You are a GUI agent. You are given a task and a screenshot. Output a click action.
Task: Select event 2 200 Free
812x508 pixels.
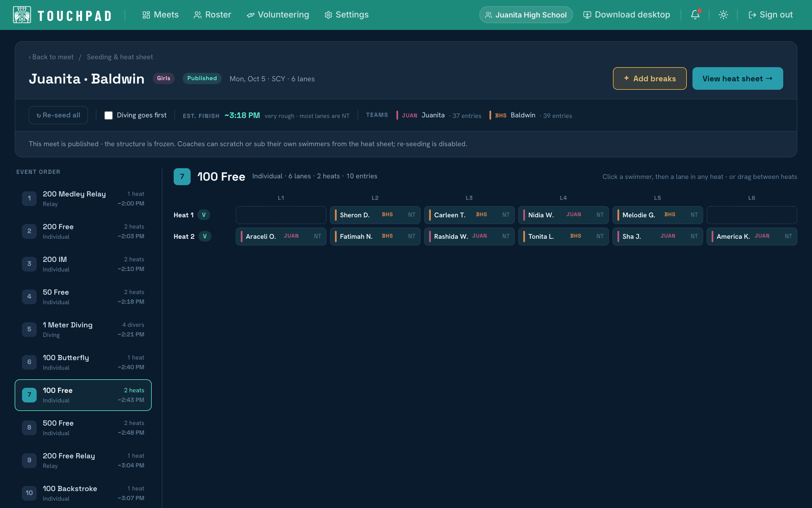[83, 231]
